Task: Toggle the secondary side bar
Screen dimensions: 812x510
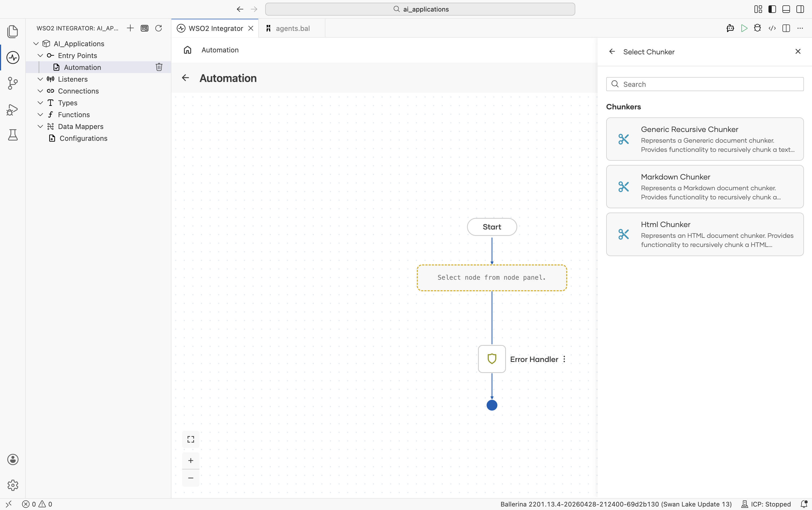Action: coord(800,9)
